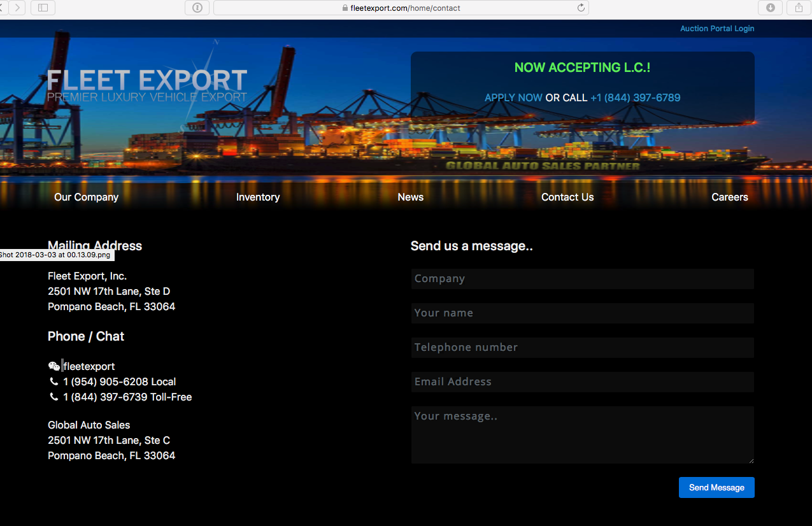Focus the Company input field
Screen dimensions: 812x526
point(583,279)
